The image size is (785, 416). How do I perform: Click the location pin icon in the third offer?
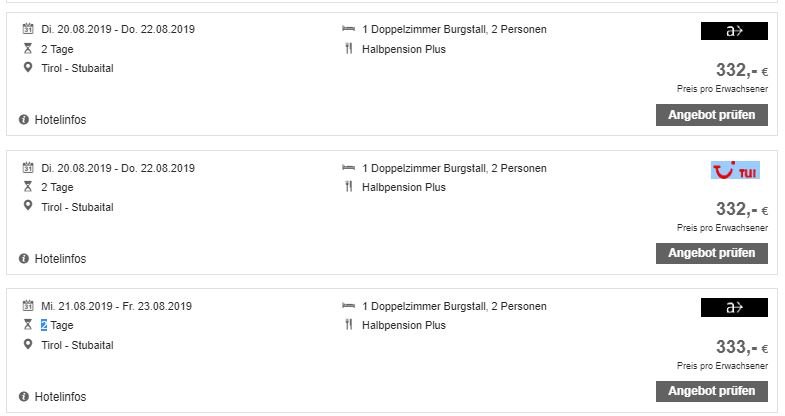coord(28,344)
